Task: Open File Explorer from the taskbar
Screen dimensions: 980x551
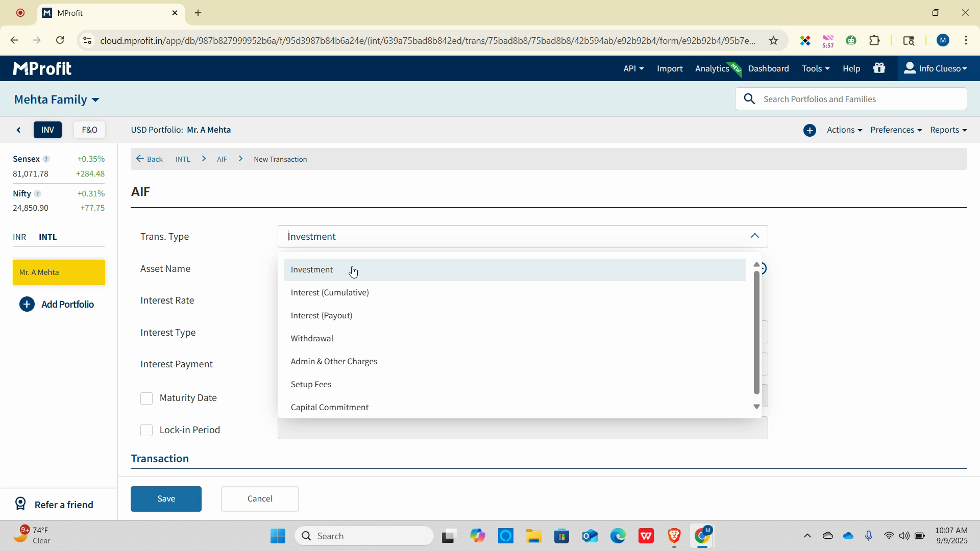Action: (x=533, y=536)
